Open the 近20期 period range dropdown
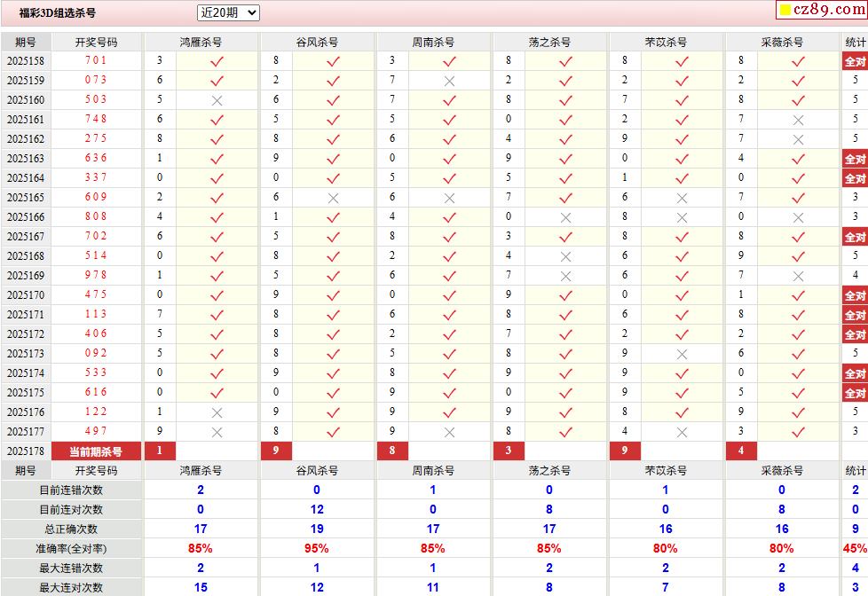 pyautogui.click(x=228, y=12)
